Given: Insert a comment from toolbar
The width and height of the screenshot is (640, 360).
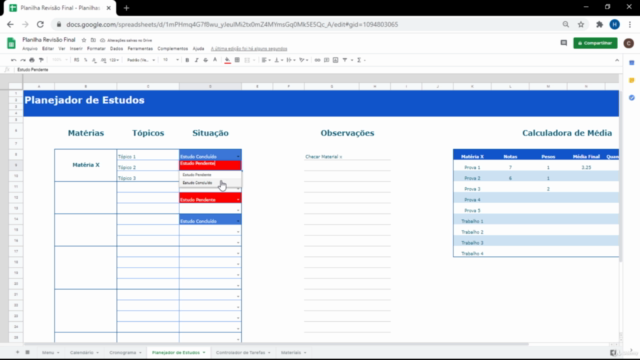Looking at the screenshot, I should (327, 60).
